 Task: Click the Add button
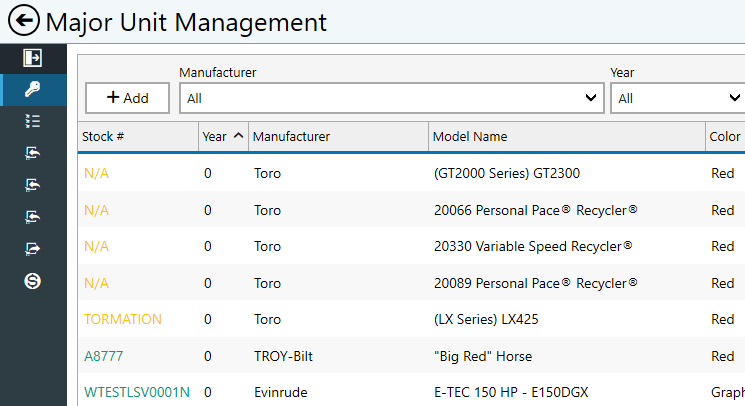click(x=127, y=98)
